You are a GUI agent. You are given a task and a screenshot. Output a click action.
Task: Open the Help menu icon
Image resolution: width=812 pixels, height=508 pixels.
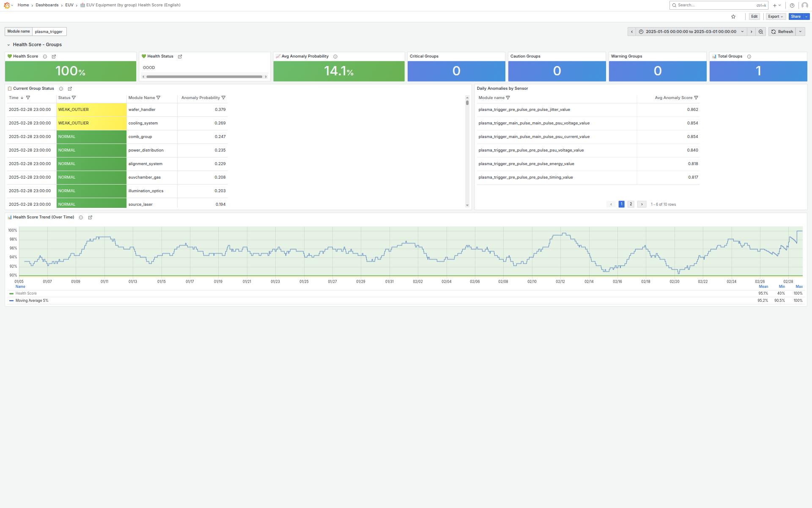point(792,5)
